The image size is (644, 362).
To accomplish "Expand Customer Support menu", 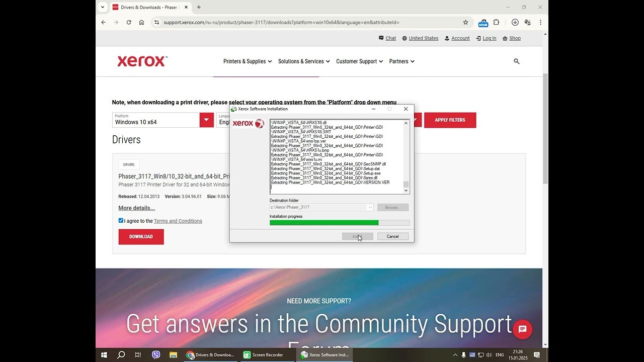I will point(359,61).
